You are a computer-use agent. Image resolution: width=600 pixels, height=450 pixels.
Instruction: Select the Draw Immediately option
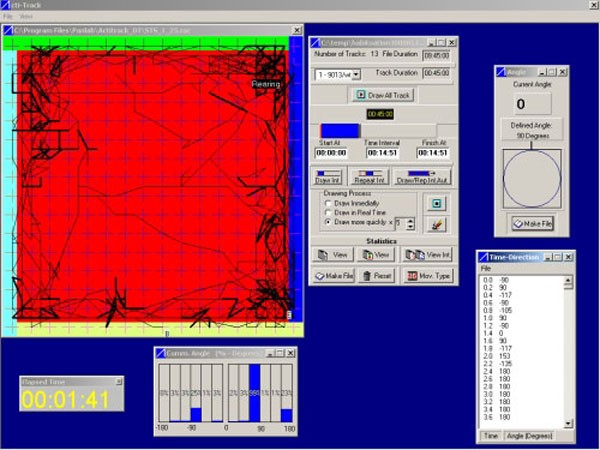click(329, 203)
